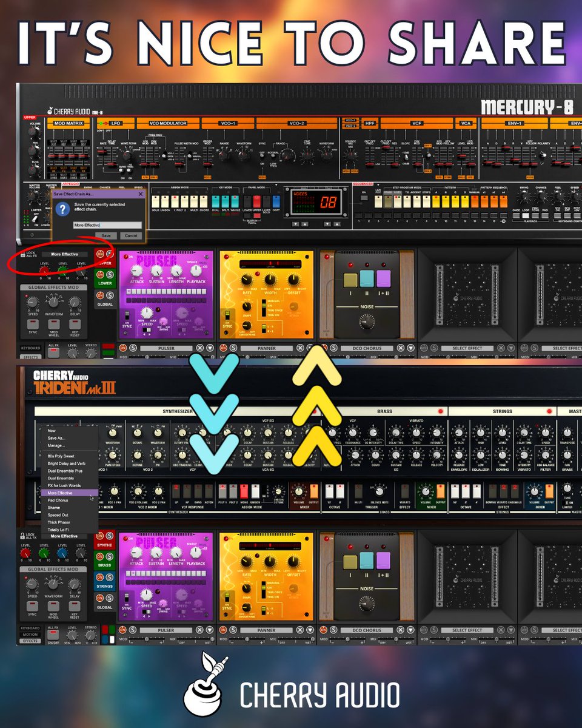The width and height of the screenshot is (582, 728).
Task: Click LOOP playback button in Mercury-8 sequencer
Action: pos(525,215)
